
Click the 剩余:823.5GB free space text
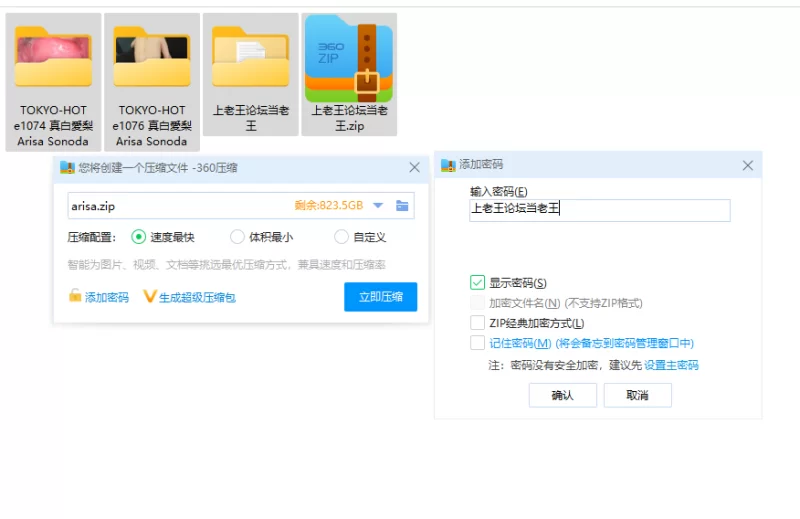pos(329,205)
